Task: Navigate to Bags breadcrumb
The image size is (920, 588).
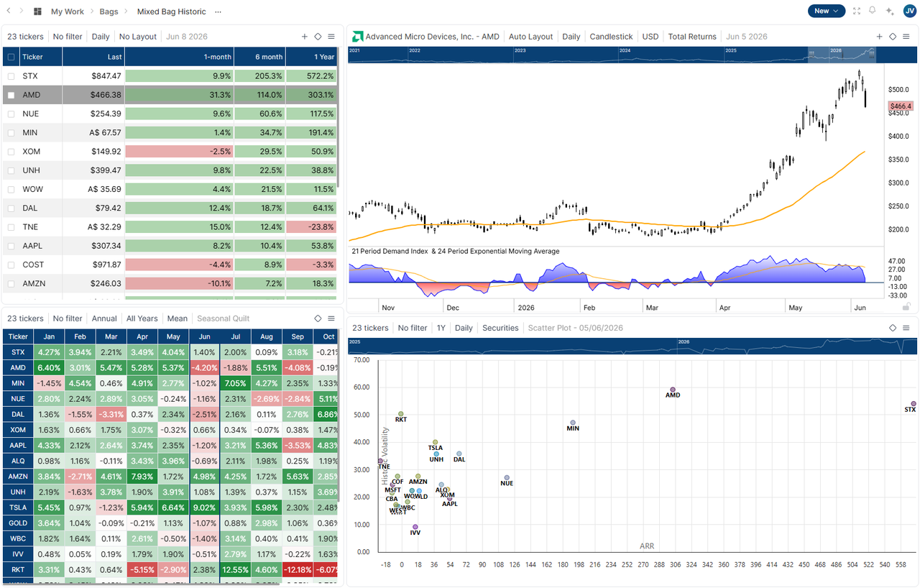Action: pyautogui.click(x=109, y=12)
